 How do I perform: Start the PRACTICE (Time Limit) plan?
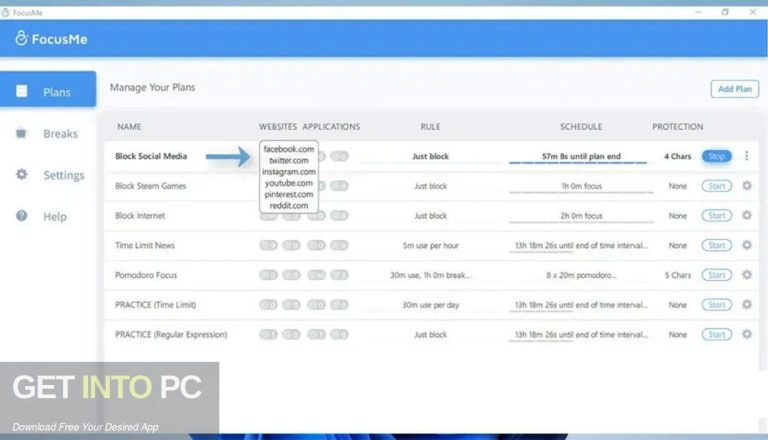tap(717, 305)
